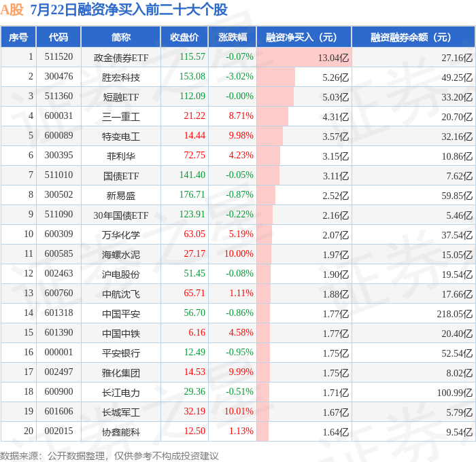Click stock name 平安银行
The image size is (476, 462).
[121, 353]
